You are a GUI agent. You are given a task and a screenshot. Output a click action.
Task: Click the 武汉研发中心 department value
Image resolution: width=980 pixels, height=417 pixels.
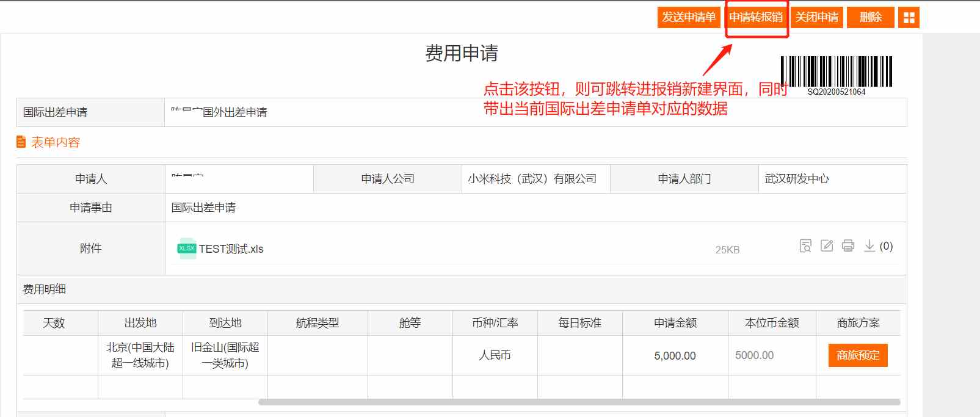[x=797, y=179]
